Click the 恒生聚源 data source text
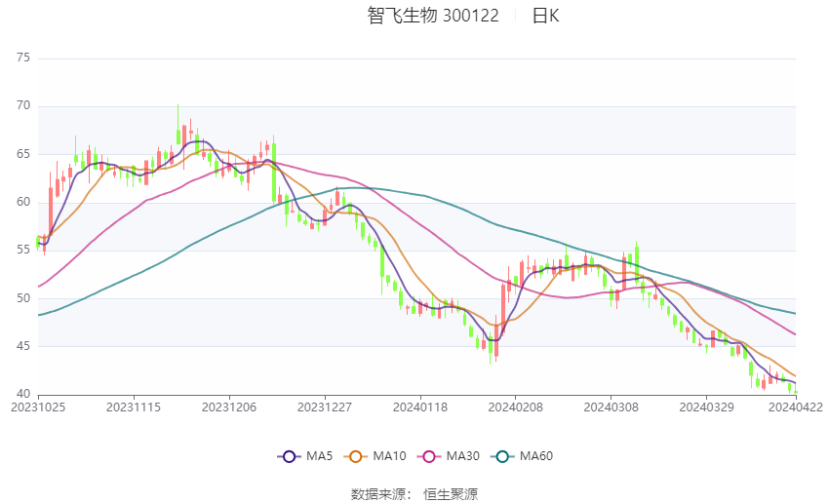Image resolution: width=829 pixels, height=504 pixels. coord(451,494)
